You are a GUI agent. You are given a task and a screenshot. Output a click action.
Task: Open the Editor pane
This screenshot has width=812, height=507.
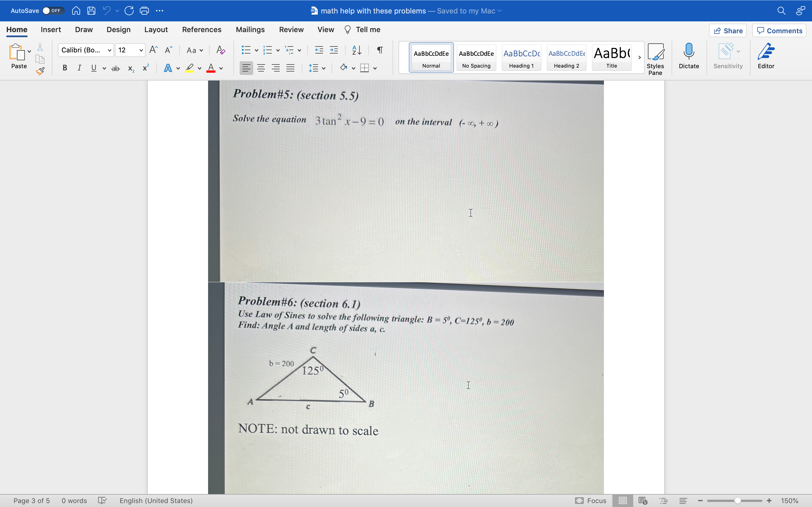tap(766, 56)
